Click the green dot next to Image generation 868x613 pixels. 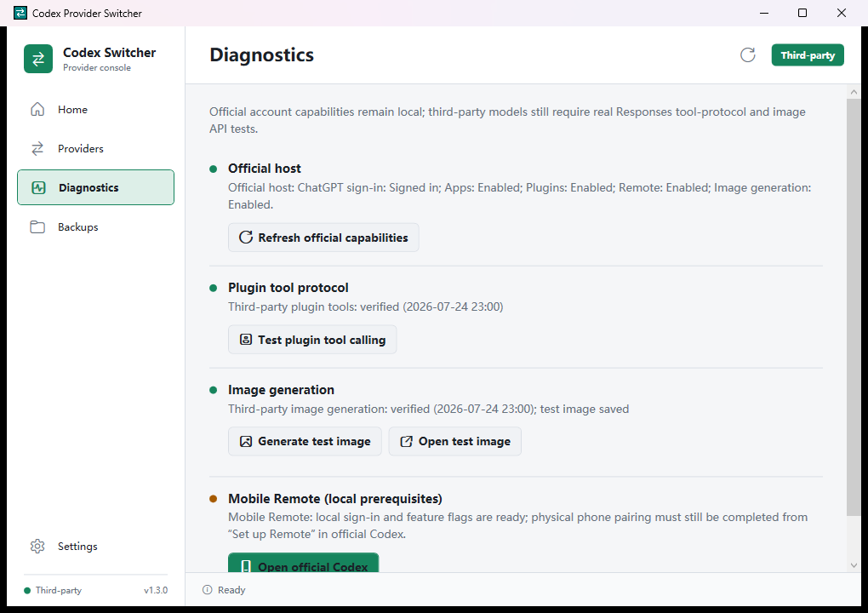tap(213, 390)
